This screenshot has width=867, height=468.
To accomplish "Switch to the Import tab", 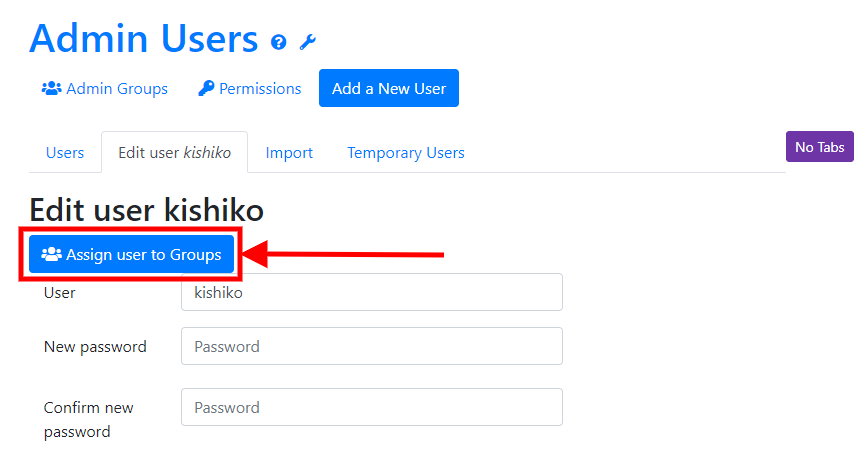I will pyautogui.click(x=289, y=153).
